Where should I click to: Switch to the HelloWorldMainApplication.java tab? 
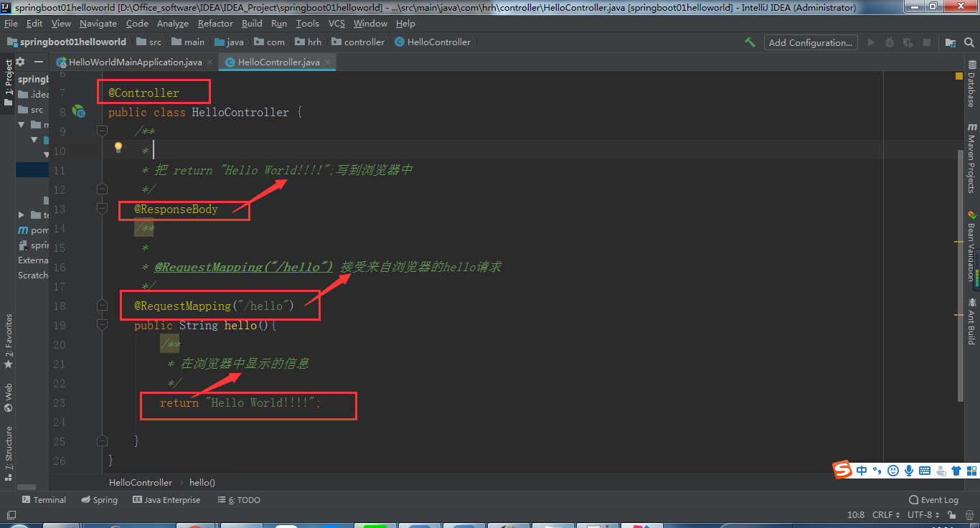pyautogui.click(x=135, y=62)
